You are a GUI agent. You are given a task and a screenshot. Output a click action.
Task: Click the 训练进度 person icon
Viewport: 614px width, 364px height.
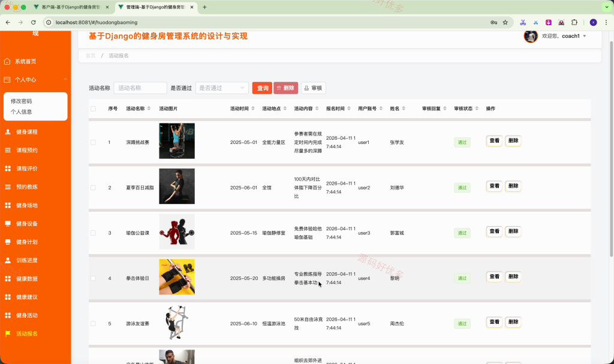click(x=7, y=260)
